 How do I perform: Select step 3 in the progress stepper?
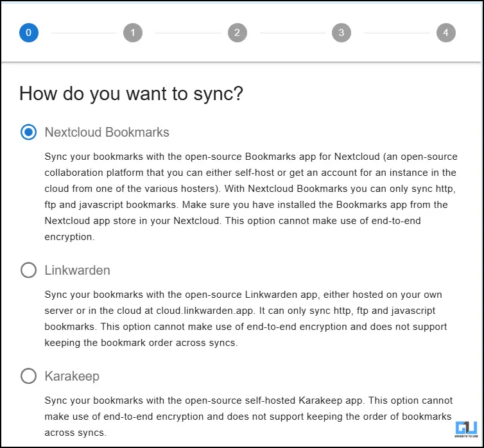click(x=341, y=33)
